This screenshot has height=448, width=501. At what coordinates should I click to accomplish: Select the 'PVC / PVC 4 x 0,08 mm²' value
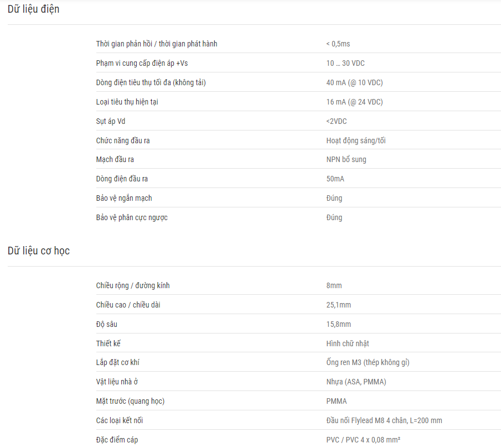(363, 440)
